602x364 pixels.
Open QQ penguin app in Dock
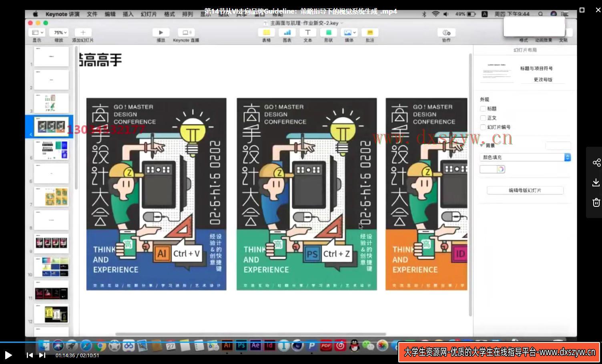354,345
